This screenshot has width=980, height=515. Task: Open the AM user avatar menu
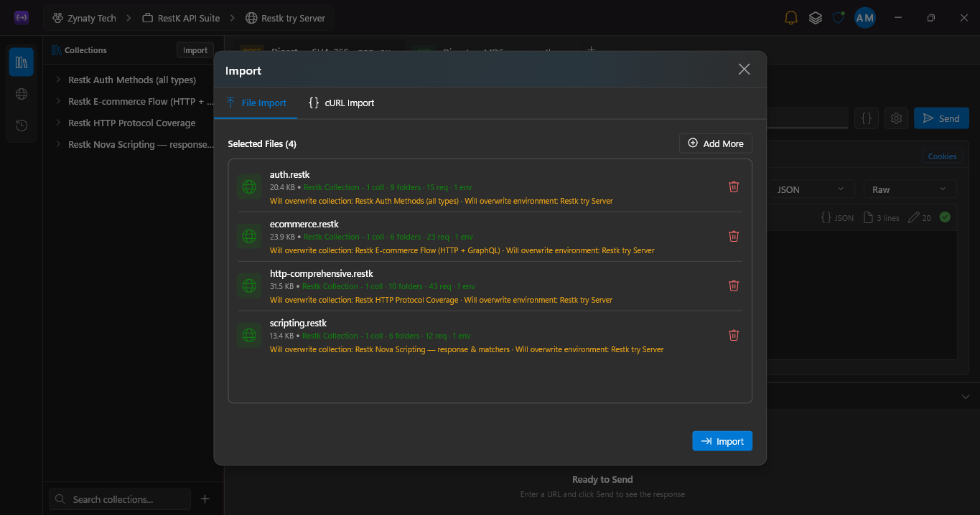click(865, 18)
